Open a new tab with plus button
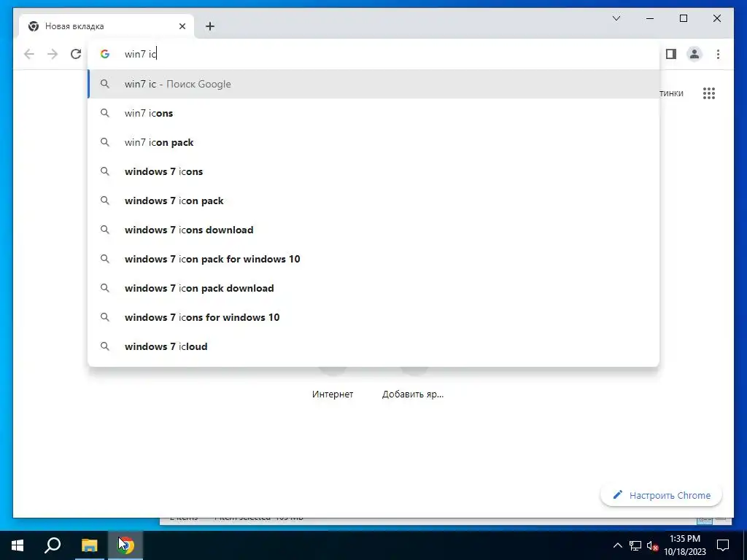 coord(210,26)
